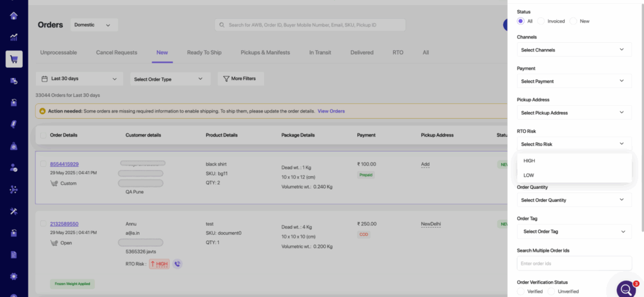Image resolution: width=644 pixels, height=297 pixels.
Task: Switch to the Ready To Ship tab
Action: click(x=204, y=52)
